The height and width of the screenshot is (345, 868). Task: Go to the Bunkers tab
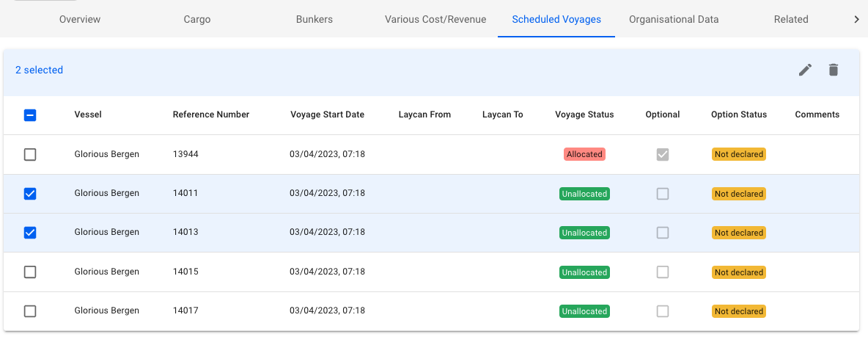point(314,19)
